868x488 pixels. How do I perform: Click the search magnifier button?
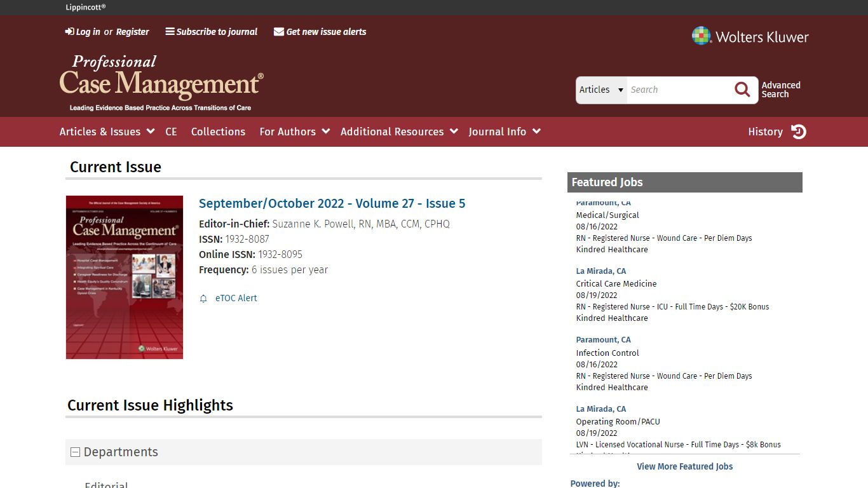click(742, 90)
